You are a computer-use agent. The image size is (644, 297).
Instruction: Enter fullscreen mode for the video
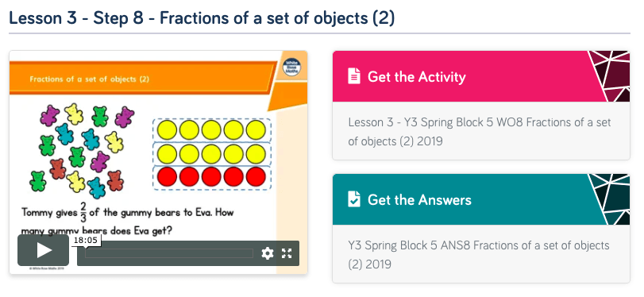287,253
